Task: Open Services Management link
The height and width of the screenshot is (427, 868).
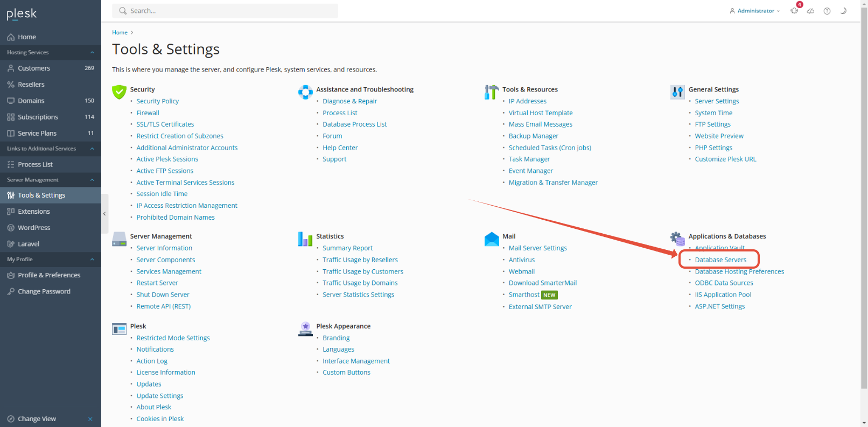Action: pos(169,272)
